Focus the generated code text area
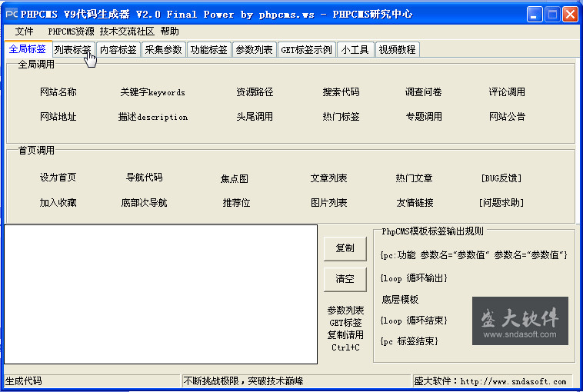Viewport: 583px width, 392px height. pyautogui.click(x=161, y=294)
